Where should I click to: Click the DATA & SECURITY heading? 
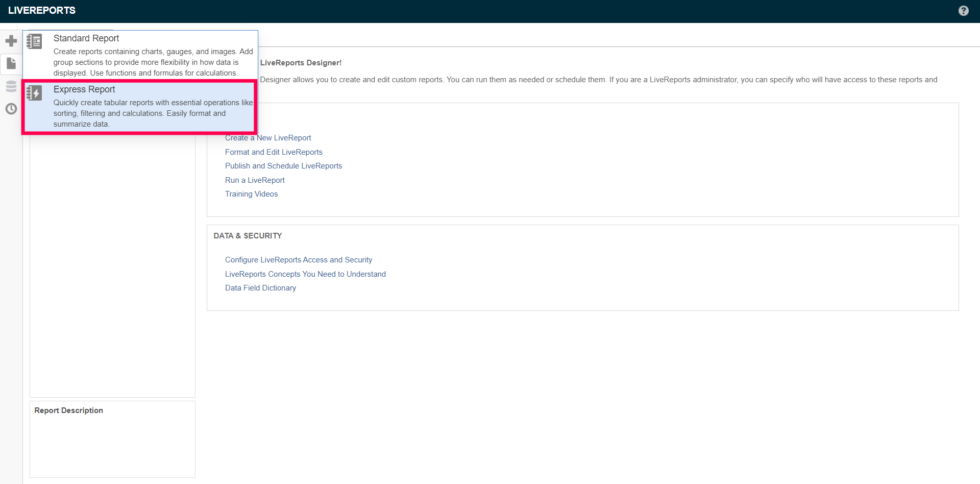(248, 236)
